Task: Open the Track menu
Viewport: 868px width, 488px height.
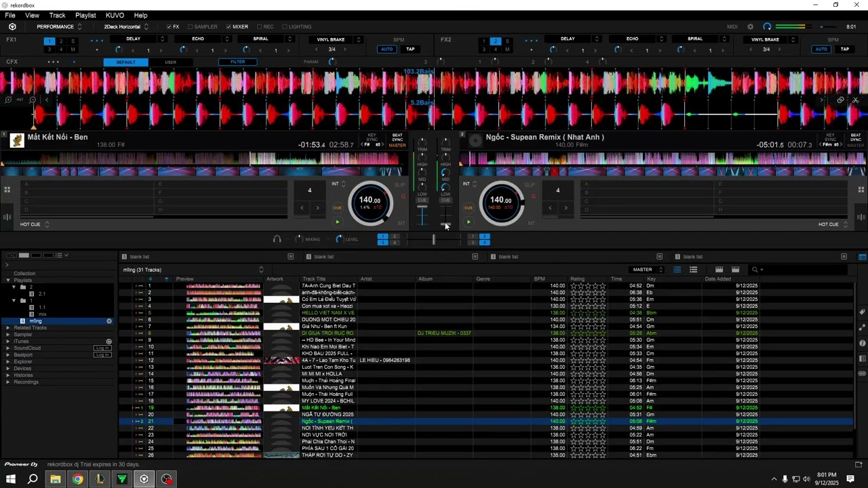Action: (58, 15)
